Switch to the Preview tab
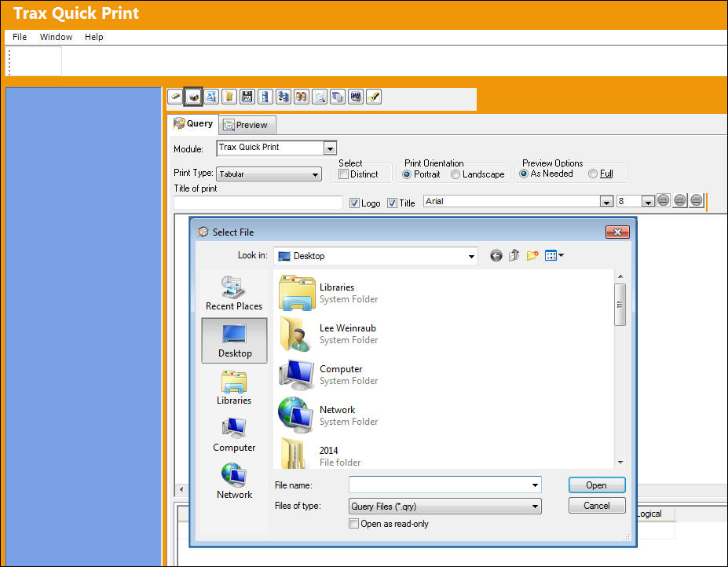 coord(247,125)
